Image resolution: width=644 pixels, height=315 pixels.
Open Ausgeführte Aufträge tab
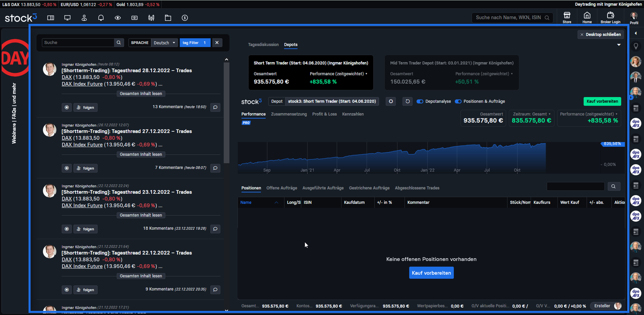(x=323, y=188)
